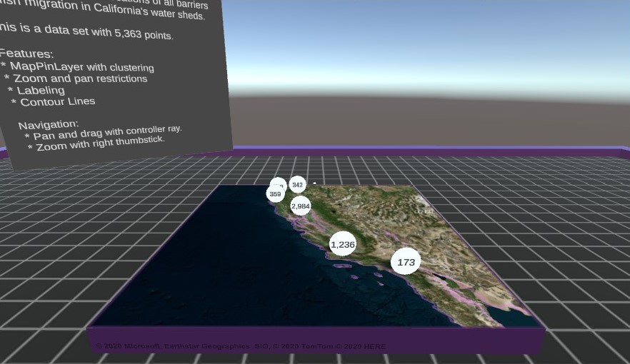Image resolution: width=630 pixels, height=364 pixels.
Task: Click the "* Labeling" feature line
Action: pos(36,91)
